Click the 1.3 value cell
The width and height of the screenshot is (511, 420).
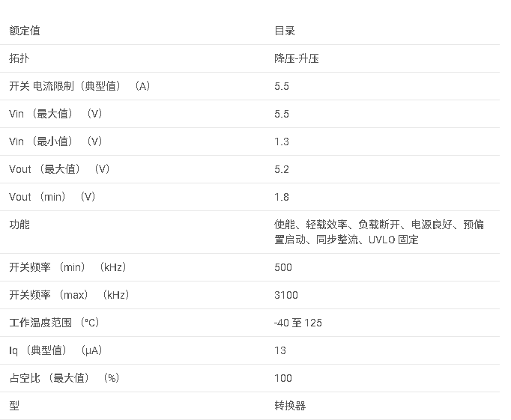click(282, 141)
